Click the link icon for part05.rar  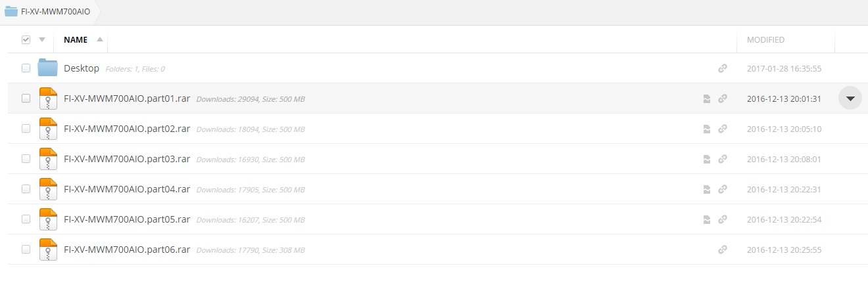click(723, 219)
